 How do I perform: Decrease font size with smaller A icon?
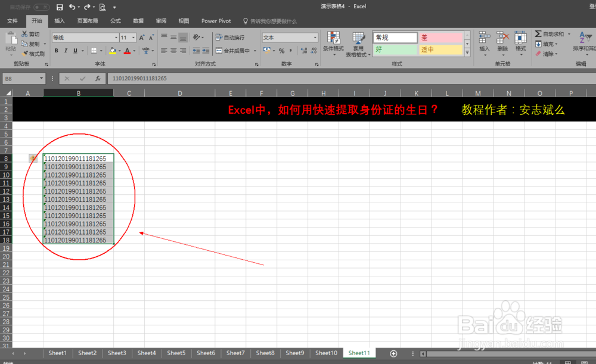[151, 38]
